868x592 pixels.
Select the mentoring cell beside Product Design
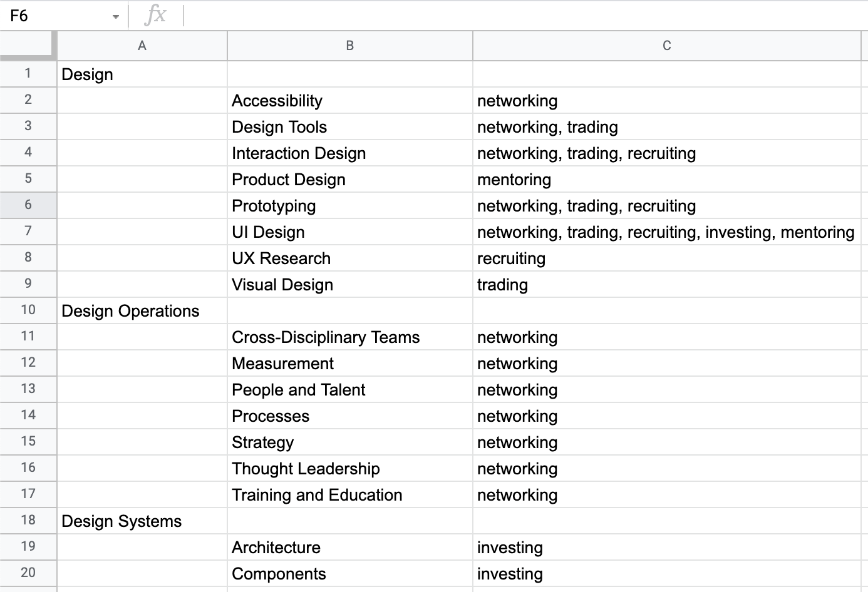click(667, 180)
